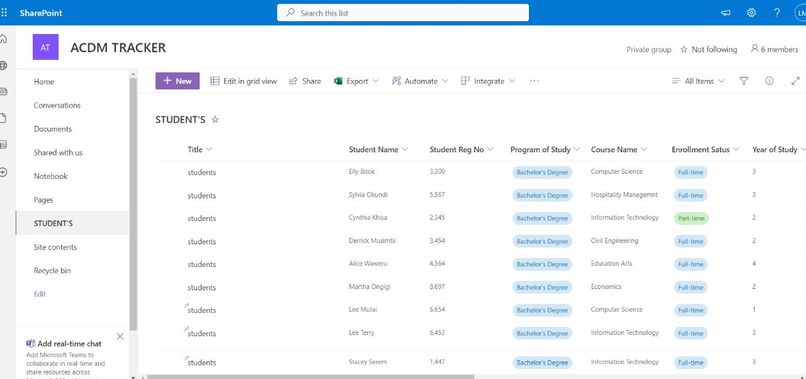Open Site contents in navigation
The height and width of the screenshot is (379, 806).
[55, 247]
